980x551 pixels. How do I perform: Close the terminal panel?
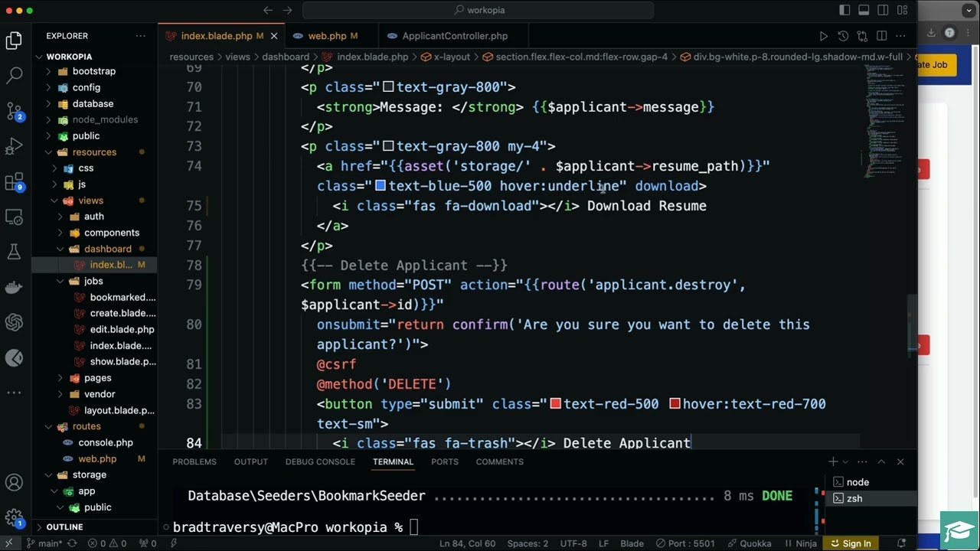900,461
